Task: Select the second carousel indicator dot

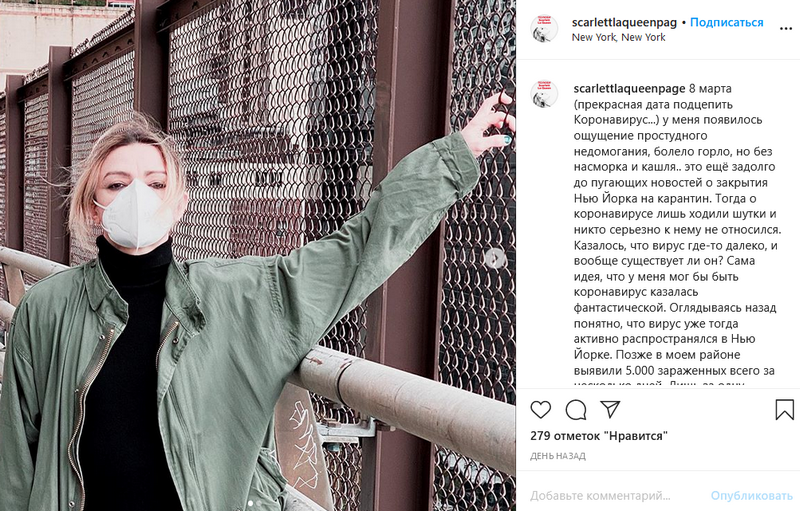Action: click(x=259, y=503)
